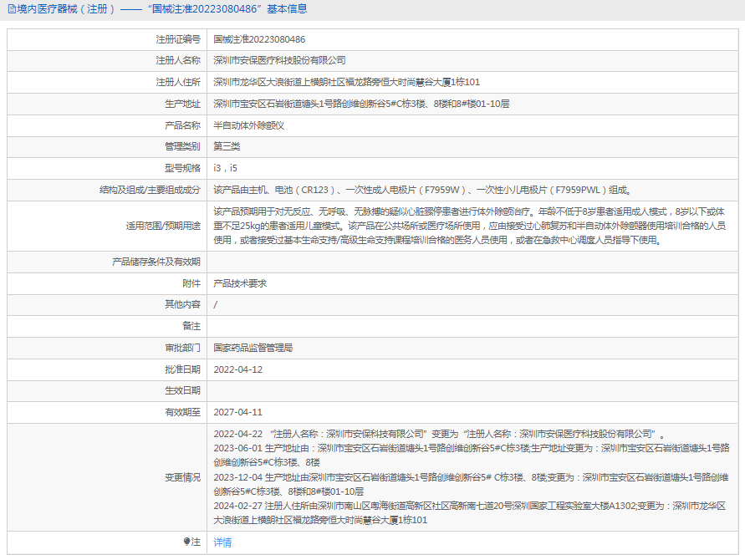The height and width of the screenshot is (560, 745).
Task: Click the 结构及组成 composition description
Action: (422, 190)
